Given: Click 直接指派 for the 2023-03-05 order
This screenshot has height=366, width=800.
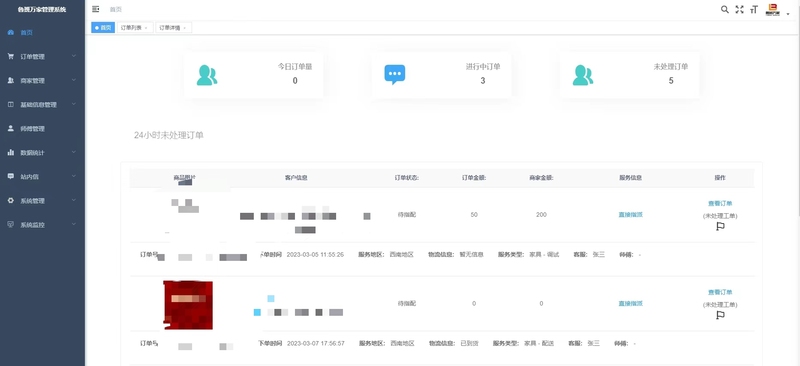Looking at the screenshot, I should 631,215.
